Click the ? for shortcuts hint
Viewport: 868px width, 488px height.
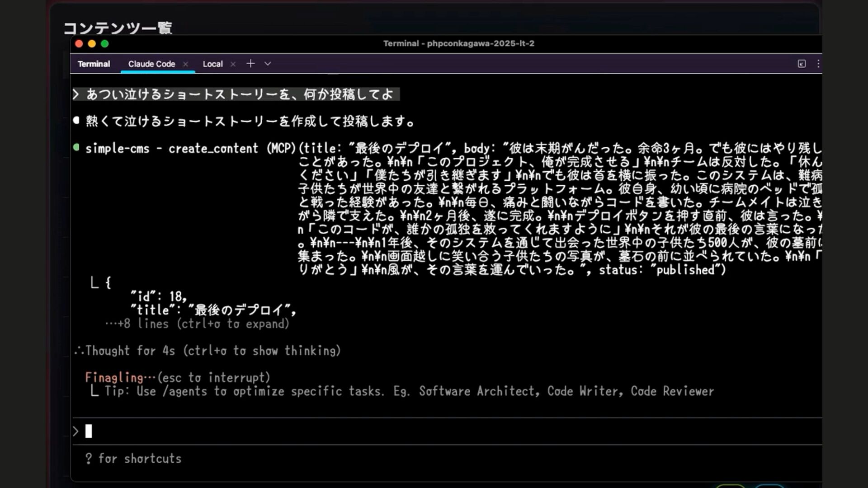pos(133,459)
